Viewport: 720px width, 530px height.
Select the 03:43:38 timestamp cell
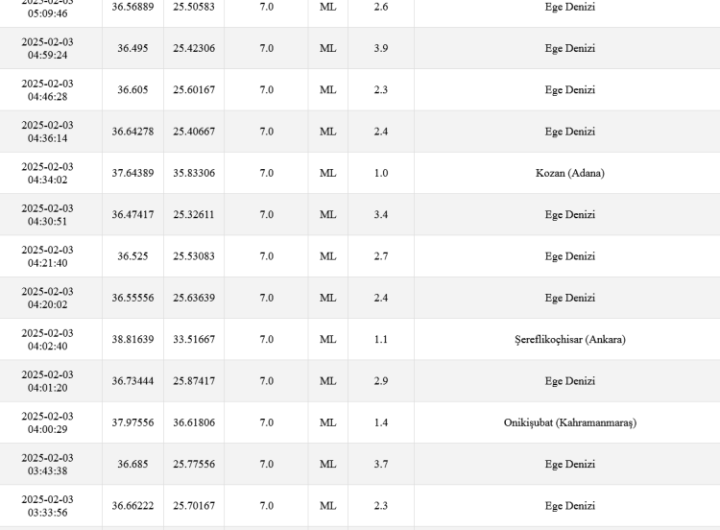(48, 464)
